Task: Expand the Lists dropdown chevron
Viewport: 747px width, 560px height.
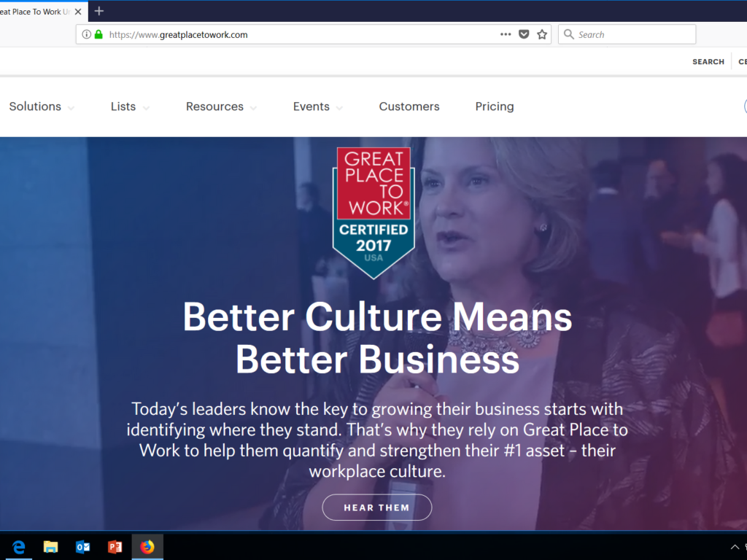Action: pyautogui.click(x=146, y=108)
